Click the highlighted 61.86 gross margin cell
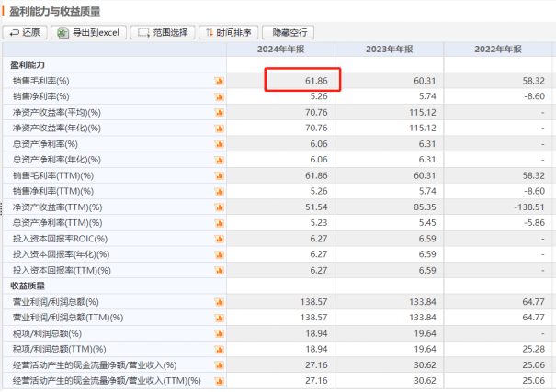Viewport: 556px width, 392px height. click(302, 80)
